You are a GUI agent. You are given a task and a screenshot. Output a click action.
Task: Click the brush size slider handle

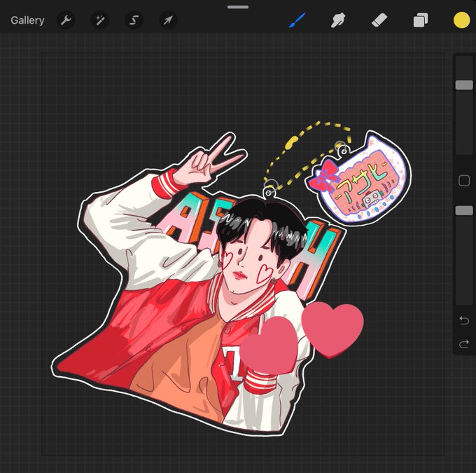464,85
